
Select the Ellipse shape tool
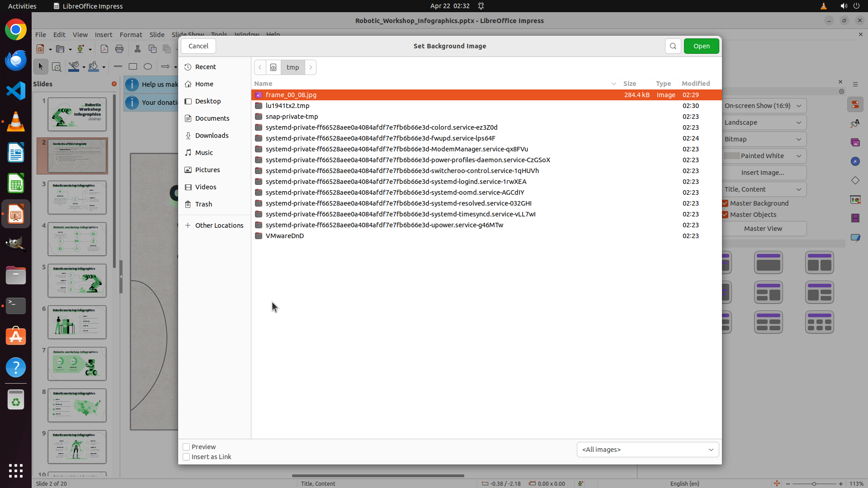[x=148, y=67]
